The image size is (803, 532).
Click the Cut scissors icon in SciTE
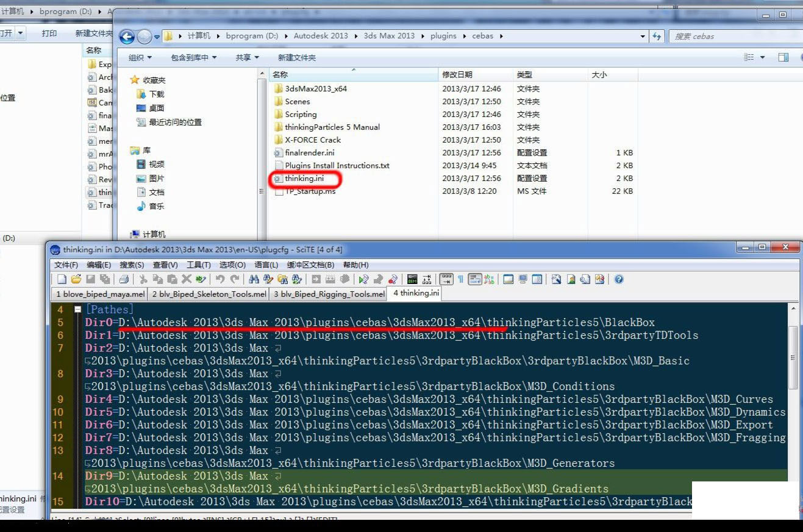pos(143,279)
